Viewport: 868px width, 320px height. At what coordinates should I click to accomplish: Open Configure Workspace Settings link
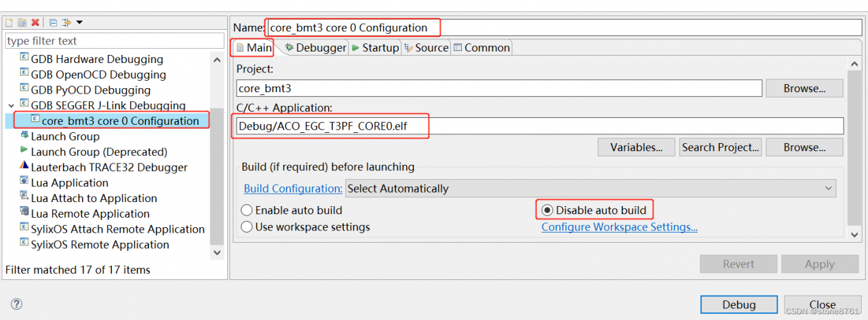click(x=619, y=227)
